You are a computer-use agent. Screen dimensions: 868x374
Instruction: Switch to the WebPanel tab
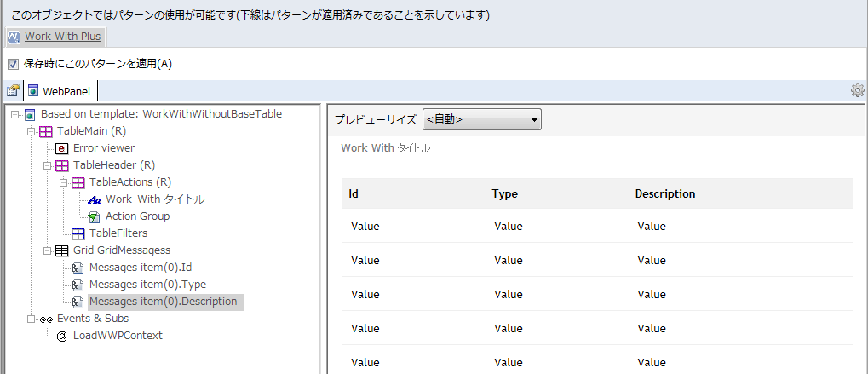tap(60, 91)
